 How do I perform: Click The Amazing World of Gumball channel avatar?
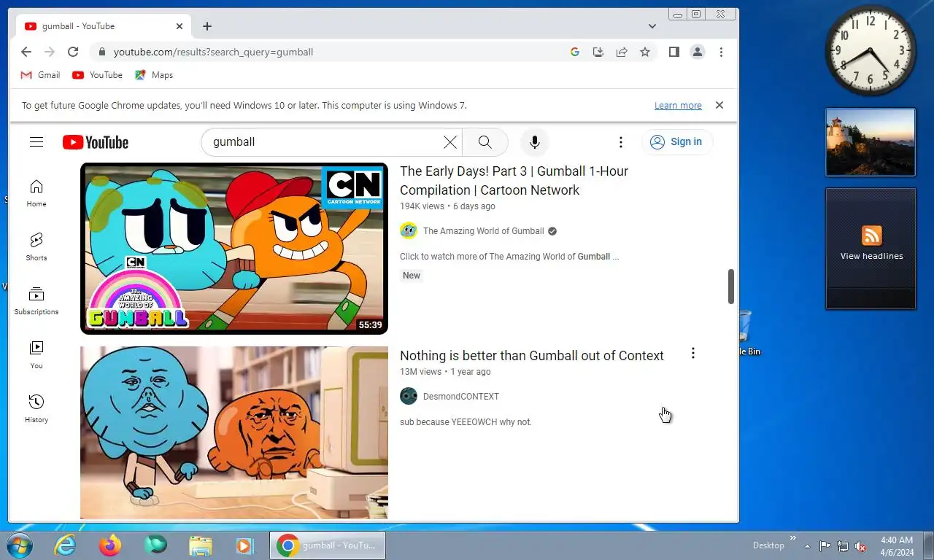click(x=409, y=231)
